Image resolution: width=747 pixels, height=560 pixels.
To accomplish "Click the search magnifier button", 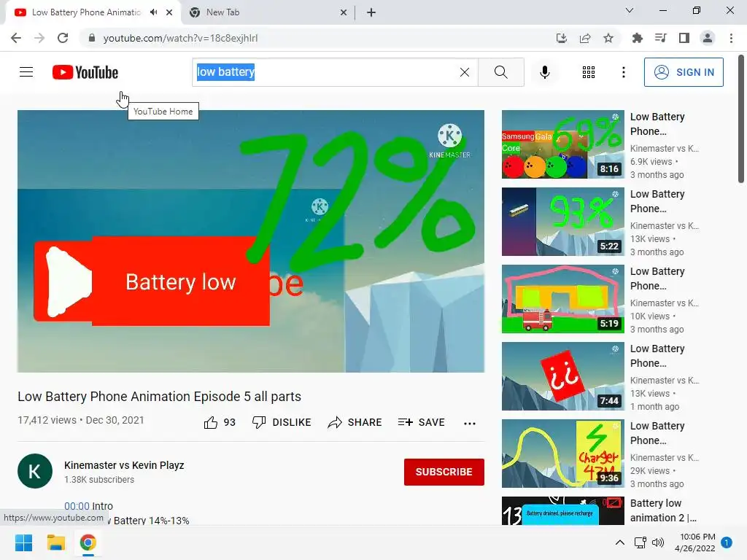I will click(500, 72).
